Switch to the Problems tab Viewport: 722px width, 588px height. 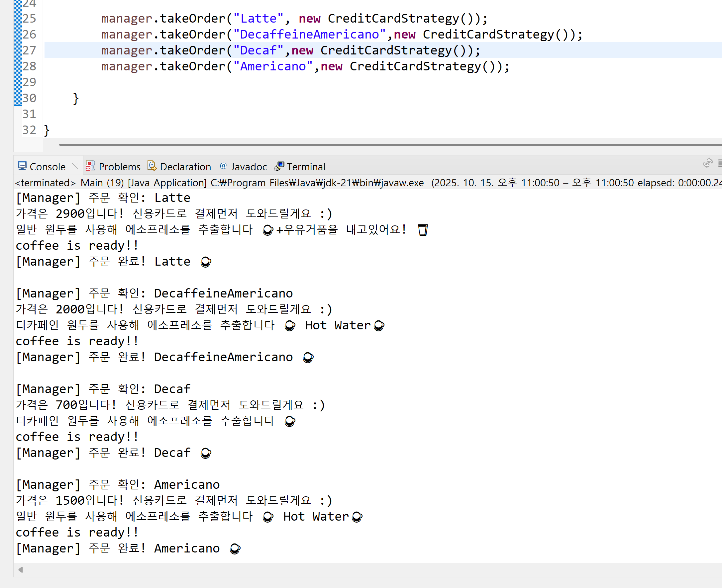(119, 167)
